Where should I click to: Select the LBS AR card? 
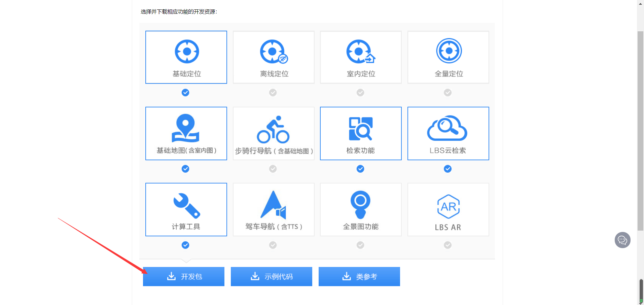[x=448, y=209]
